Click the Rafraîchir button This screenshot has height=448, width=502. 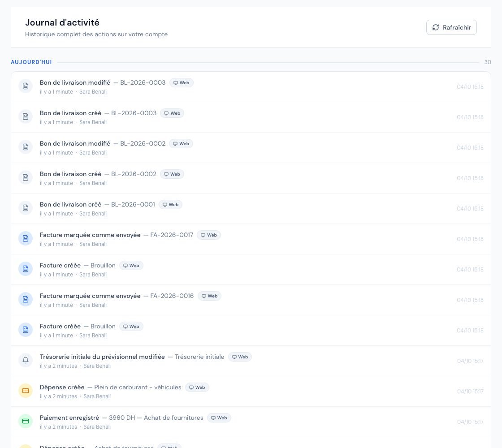tap(451, 27)
